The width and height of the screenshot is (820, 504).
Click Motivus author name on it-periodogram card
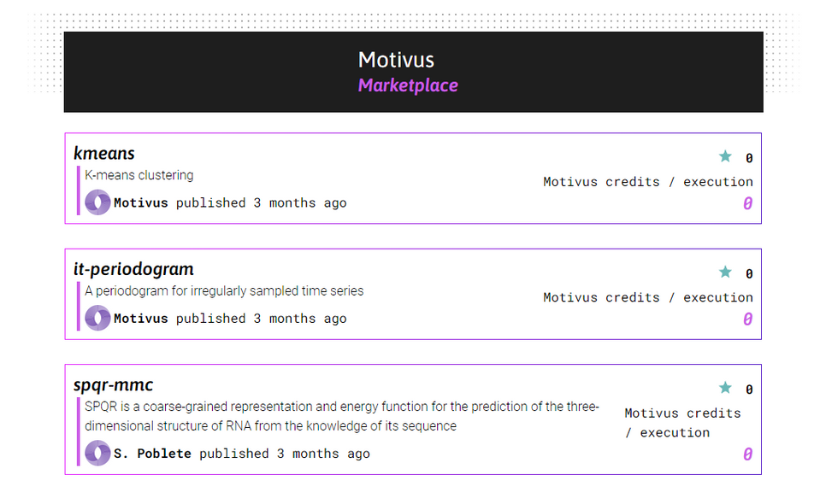141,319
